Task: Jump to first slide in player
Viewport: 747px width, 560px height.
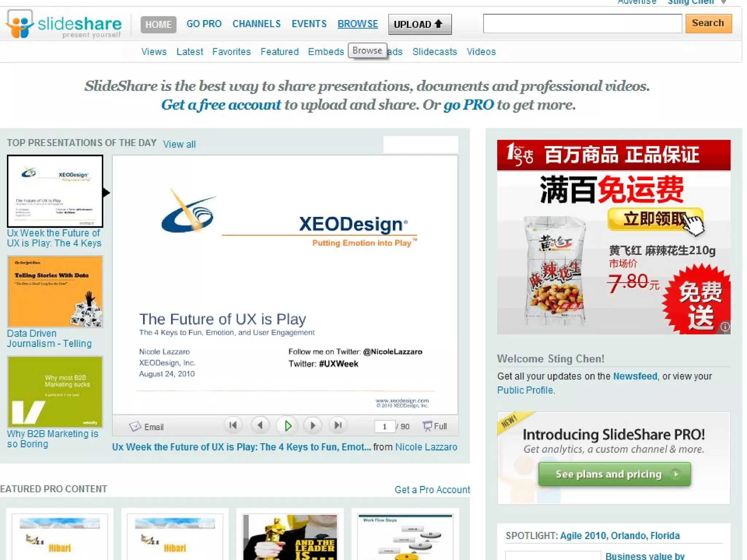Action: [233, 425]
